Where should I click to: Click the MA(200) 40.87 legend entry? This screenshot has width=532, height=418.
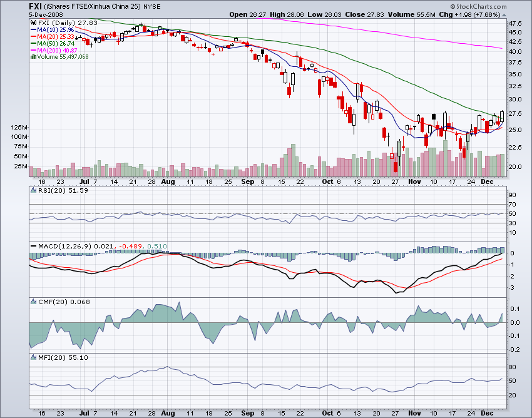coord(58,50)
